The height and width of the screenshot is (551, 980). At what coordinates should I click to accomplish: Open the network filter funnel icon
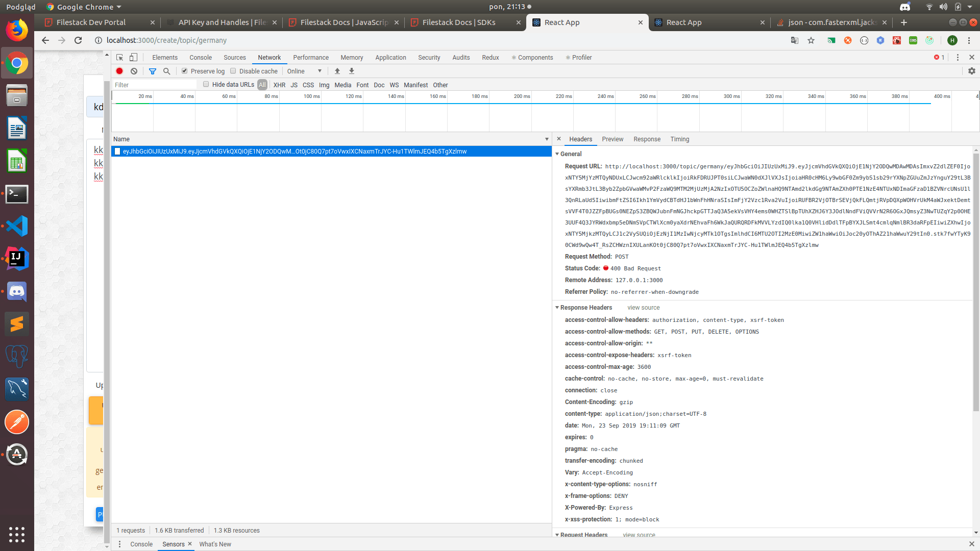152,71
